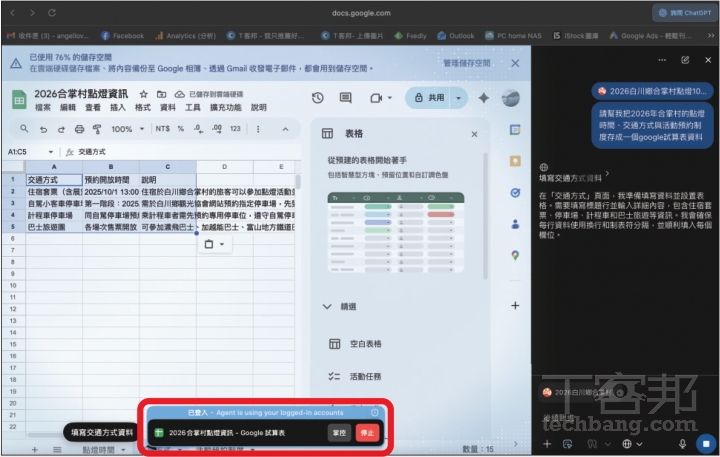Expand the 填寫交通方式資料 step details
720x457 pixels.
coord(608,174)
